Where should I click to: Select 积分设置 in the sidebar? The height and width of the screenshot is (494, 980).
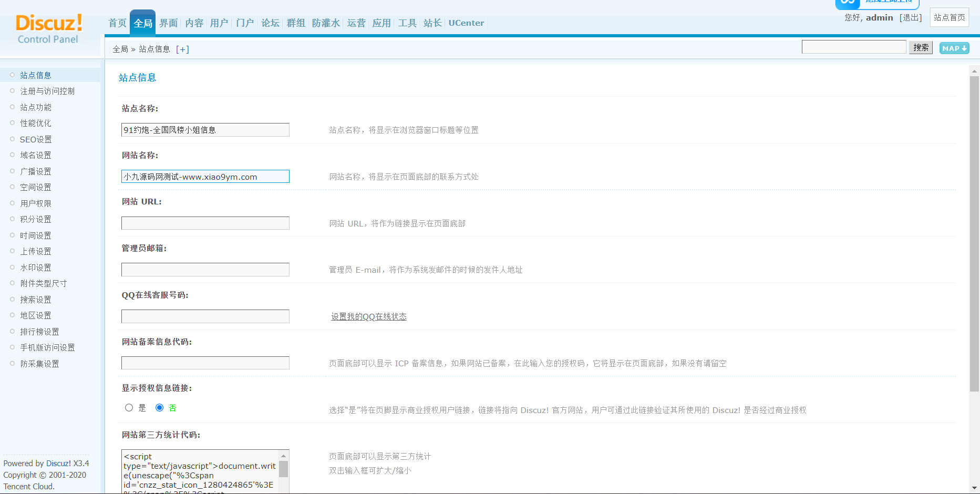36,219
